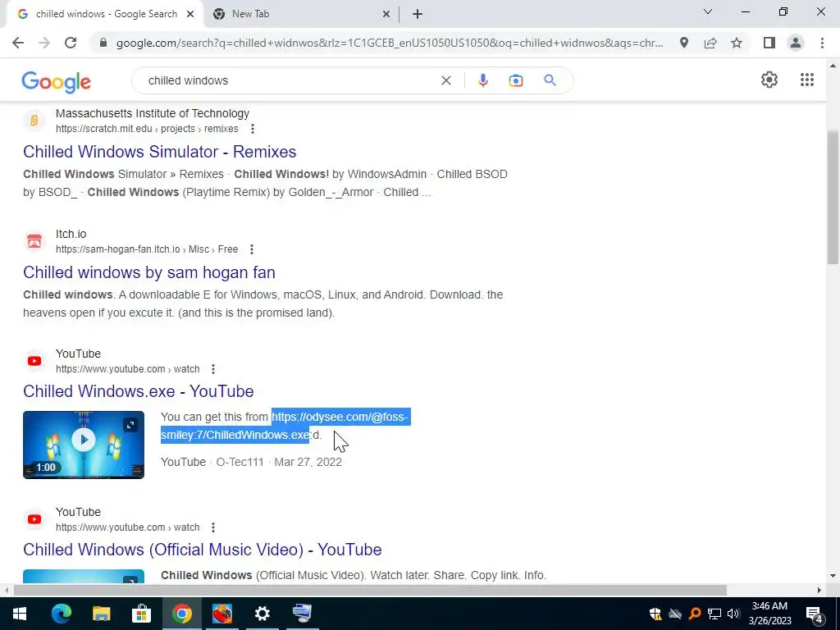
Task: Open Google quick settings gear
Action: 769,80
